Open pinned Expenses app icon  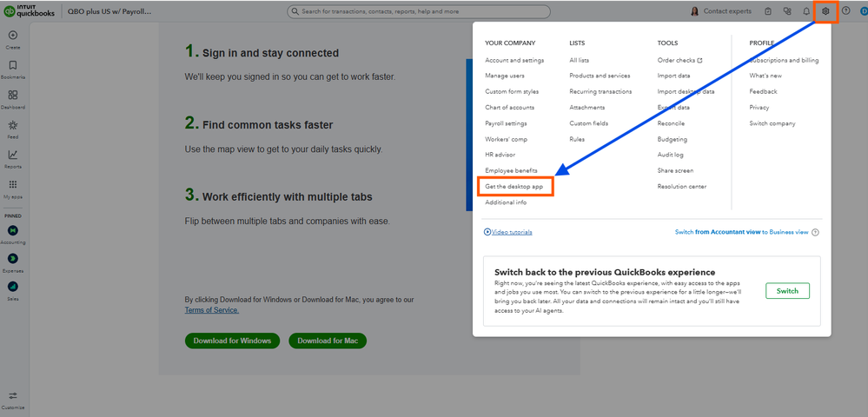point(13,259)
